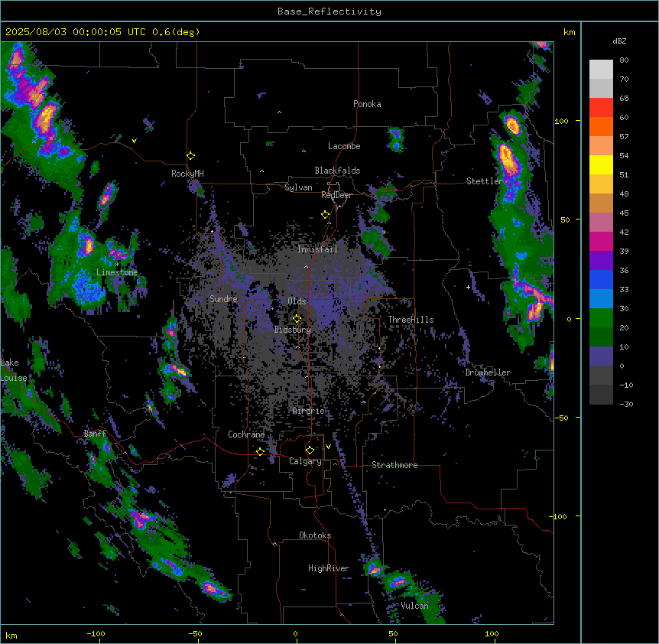659x644 pixels.
Task: Click the Olds label
Action: (x=297, y=301)
